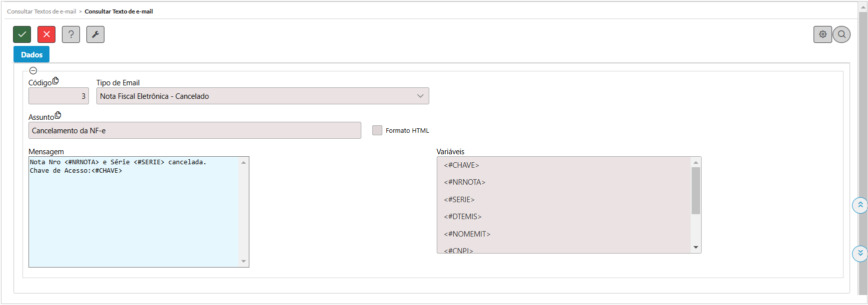The width and height of the screenshot is (868, 305).
Task: Click the copy icon next to Código
Action: (55, 81)
